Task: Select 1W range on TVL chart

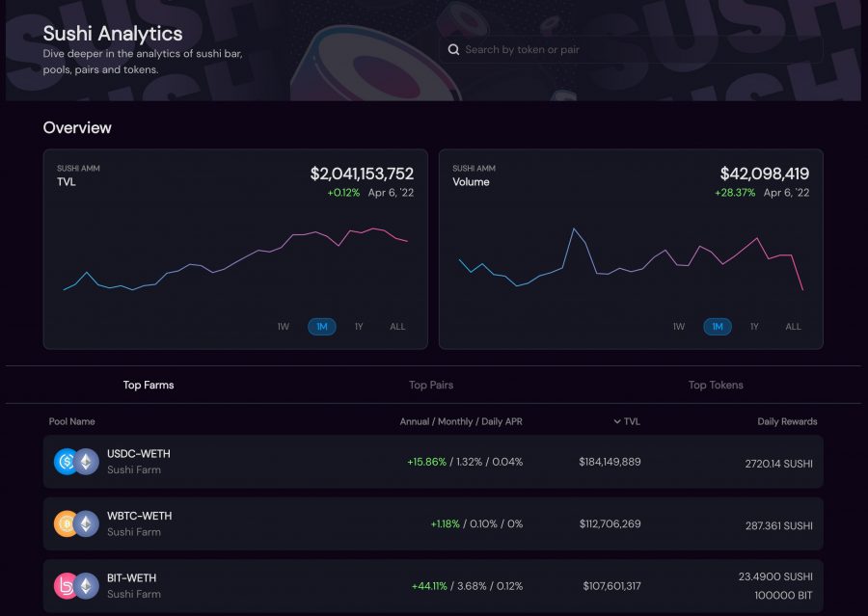Action: point(284,327)
